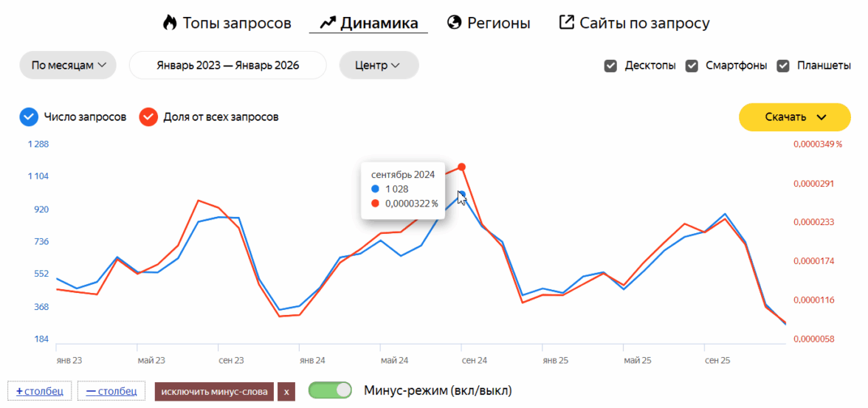Open the Регионы tab
868x408 pixels.
(x=498, y=23)
